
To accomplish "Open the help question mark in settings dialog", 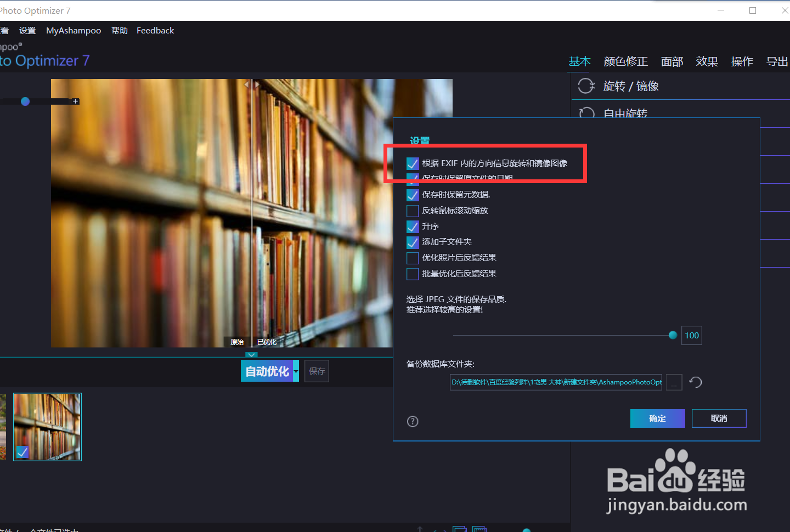I will (413, 421).
